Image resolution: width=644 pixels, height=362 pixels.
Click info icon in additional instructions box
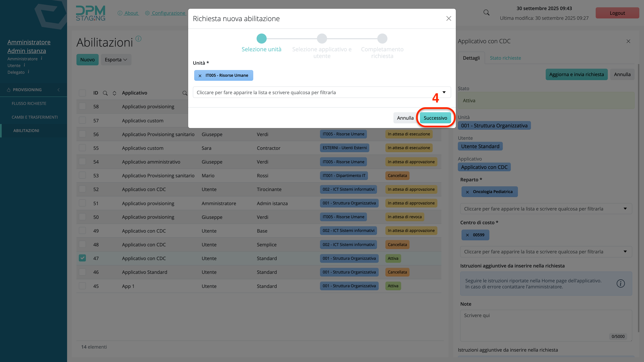coord(621,283)
